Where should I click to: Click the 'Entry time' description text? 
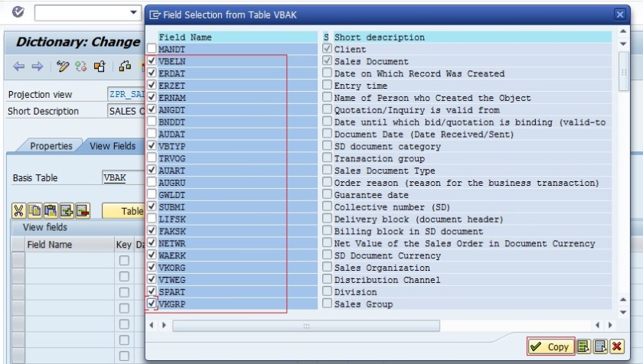361,86
